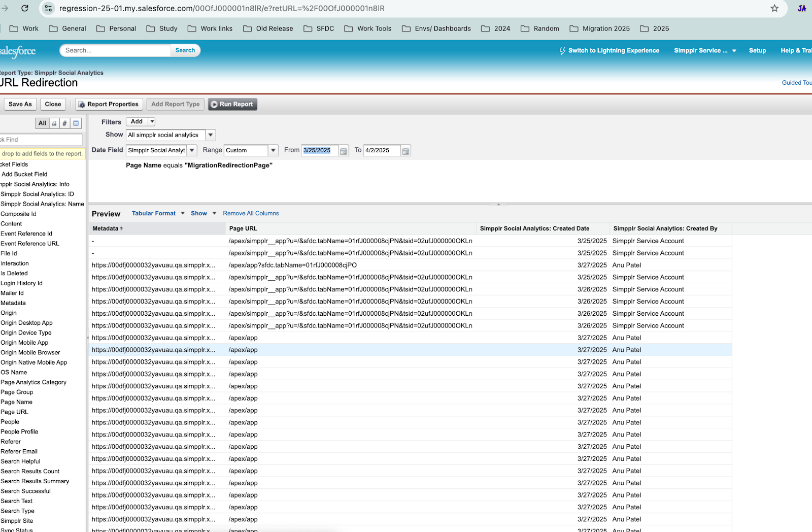Open the Add filter dropdown arrow
Screen dimensions: 812x532
[152, 122]
